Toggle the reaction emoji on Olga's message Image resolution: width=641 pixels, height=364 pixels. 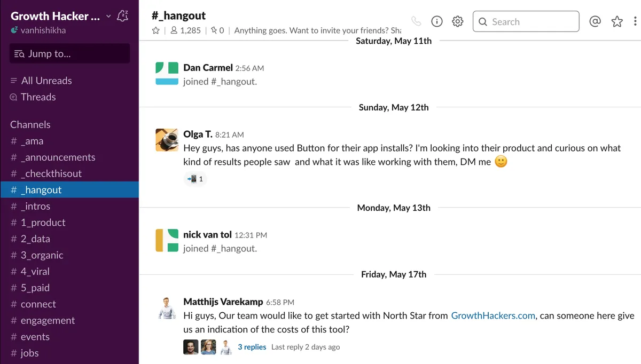coord(196,179)
